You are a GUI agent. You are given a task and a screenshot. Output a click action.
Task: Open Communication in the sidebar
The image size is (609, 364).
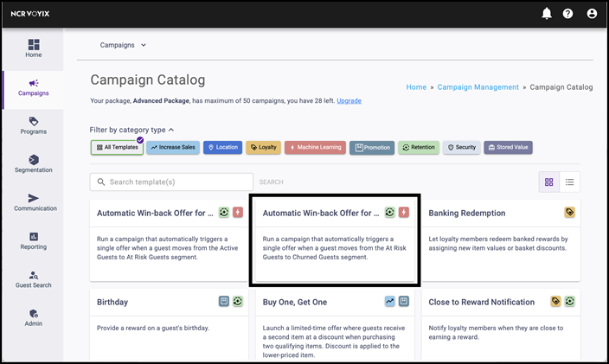click(x=35, y=202)
